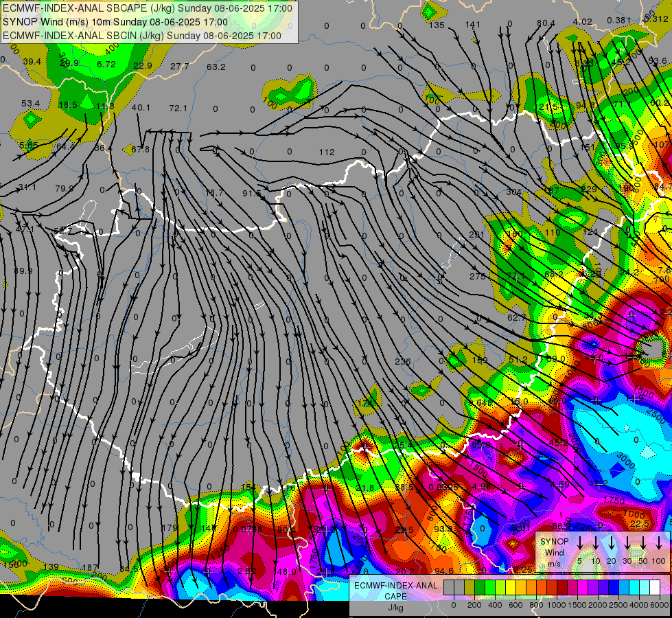Click the map value '124'

point(590,232)
